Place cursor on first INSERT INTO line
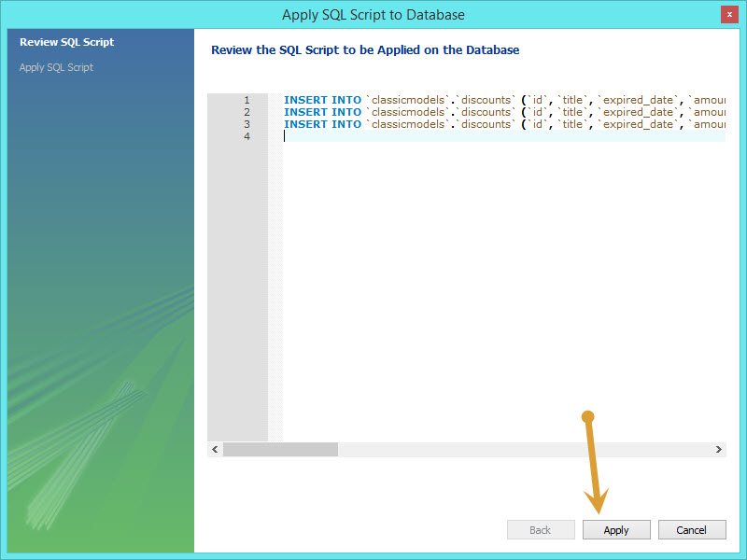Screen dimensions: 747x560 point(504,100)
